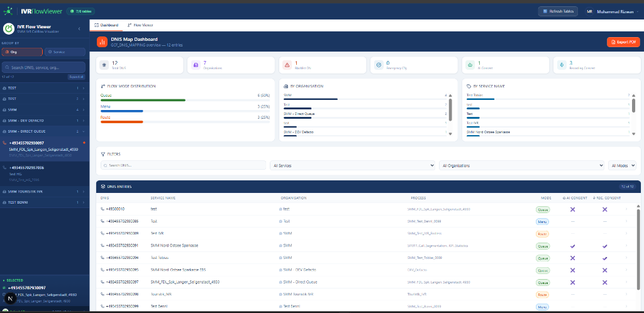This screenshot has height=313, width=644.
Task: Click the orange Route distribution bar
Action: coord(121,122)
